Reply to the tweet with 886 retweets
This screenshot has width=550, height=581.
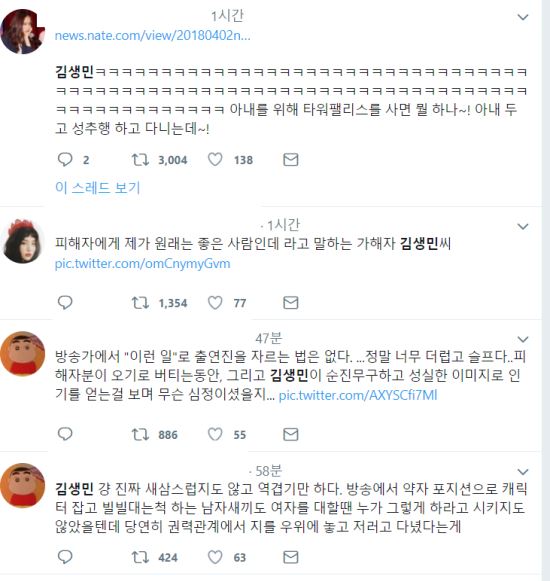[x=65, y=434]
